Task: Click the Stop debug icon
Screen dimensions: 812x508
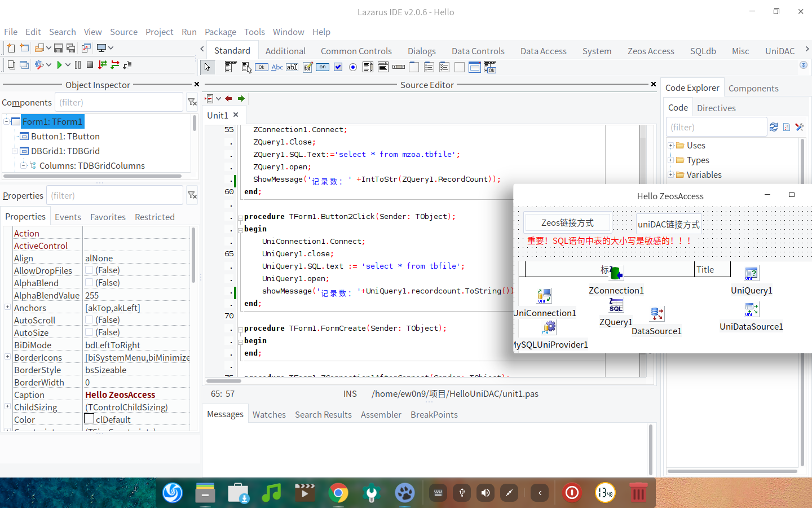Action: click(x=90, y=65)
